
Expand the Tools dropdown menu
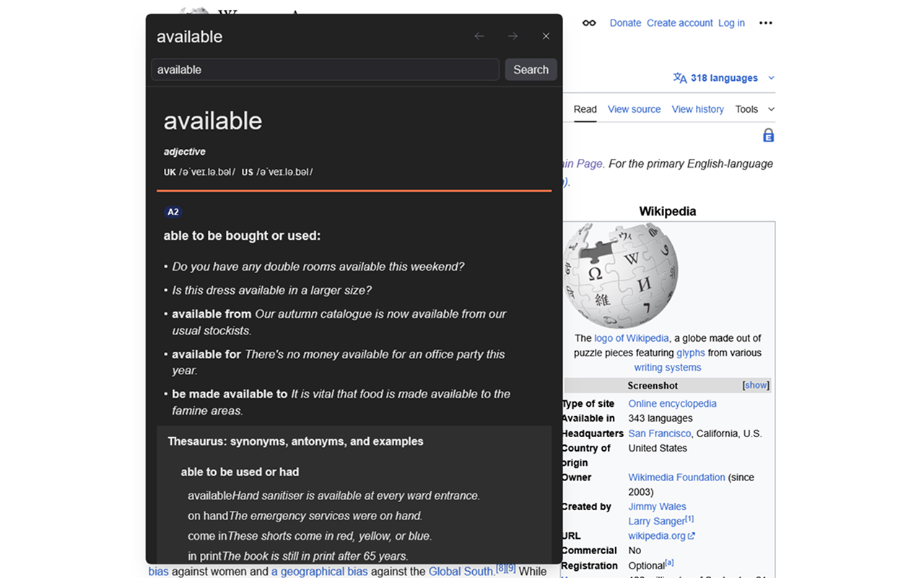pyautogui.click(x=755, y=109)
